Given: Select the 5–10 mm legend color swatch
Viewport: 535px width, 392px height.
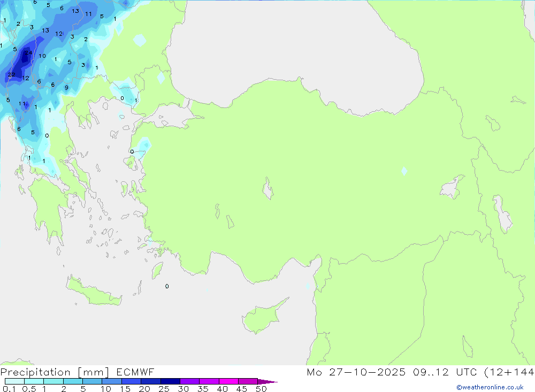Looking at the screenshot, I should coord(93,381).
